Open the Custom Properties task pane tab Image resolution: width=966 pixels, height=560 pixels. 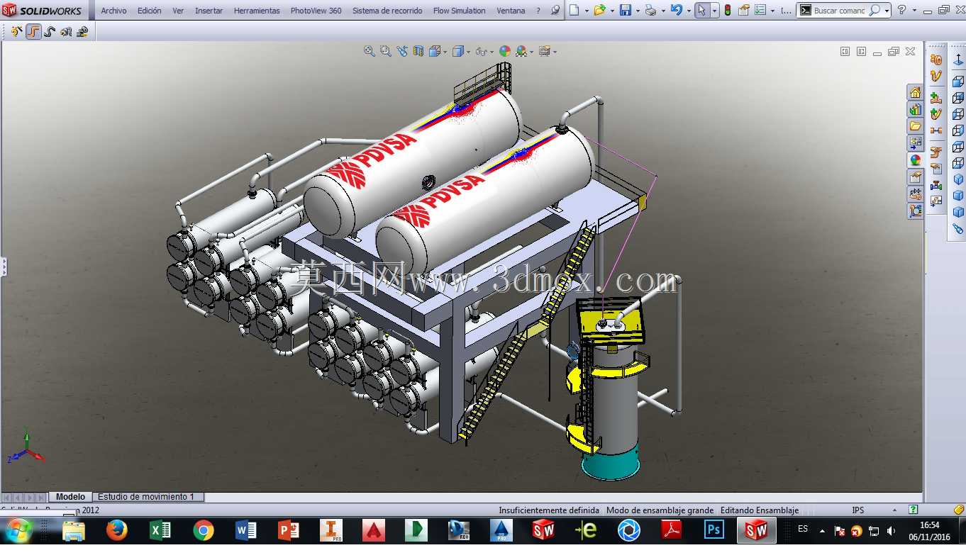click(x=916, y=177)
